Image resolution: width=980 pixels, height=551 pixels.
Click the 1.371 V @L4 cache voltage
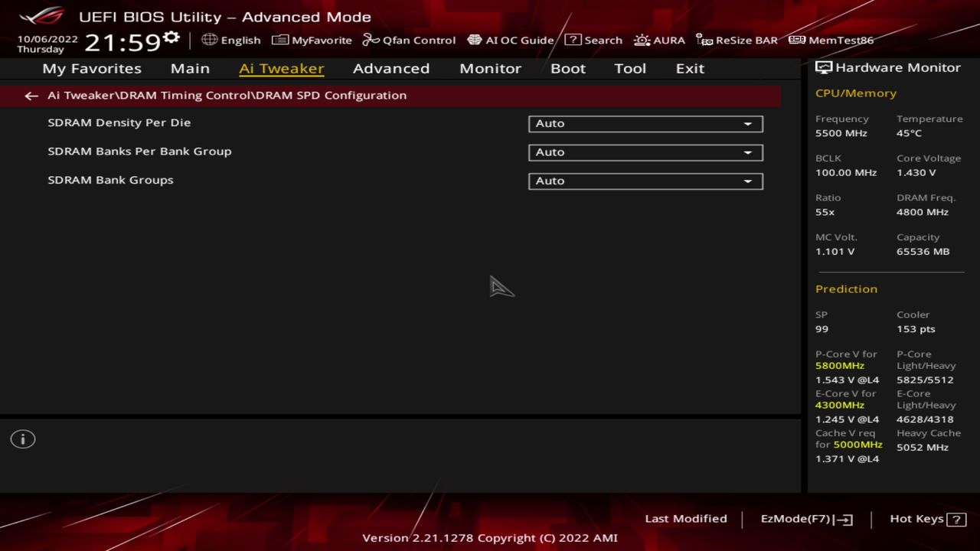point(848,460)
